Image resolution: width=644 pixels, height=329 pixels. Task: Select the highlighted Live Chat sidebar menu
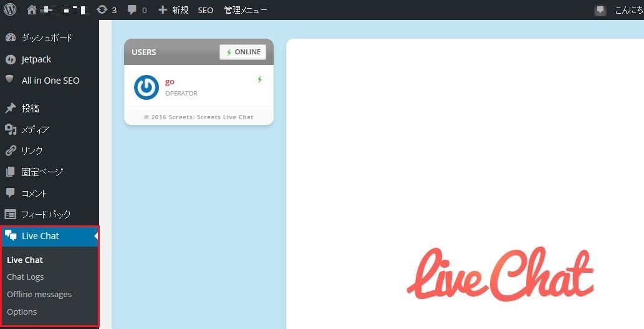49,236
